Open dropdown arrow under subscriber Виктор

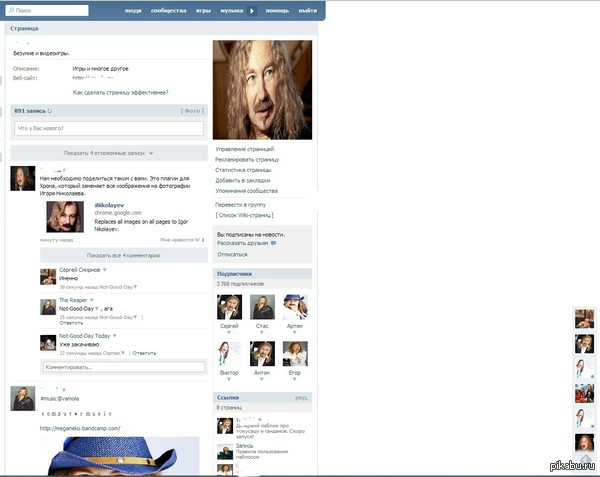pyautogui.click(x=229, y=379)
